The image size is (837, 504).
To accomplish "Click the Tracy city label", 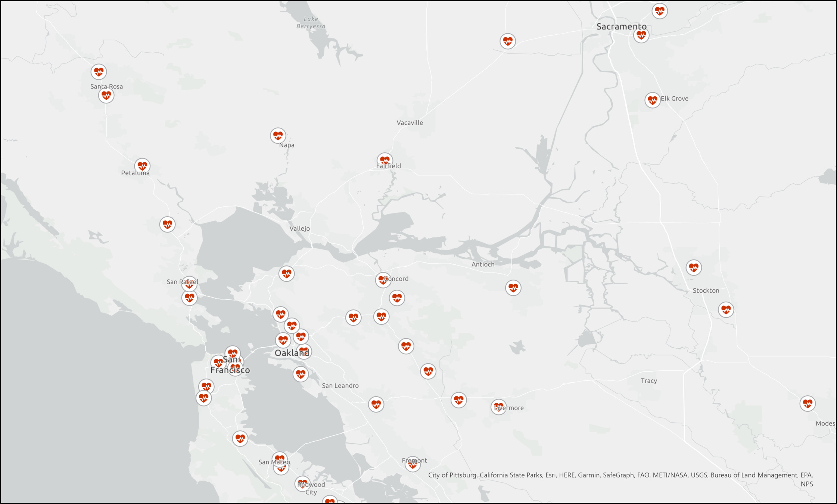I will pos(649,381).
